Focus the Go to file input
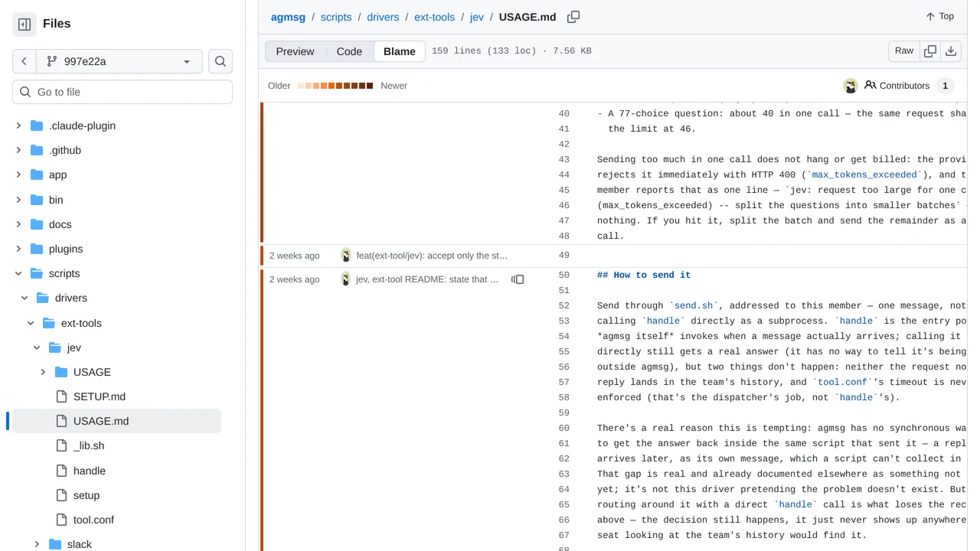 [122, 92]
